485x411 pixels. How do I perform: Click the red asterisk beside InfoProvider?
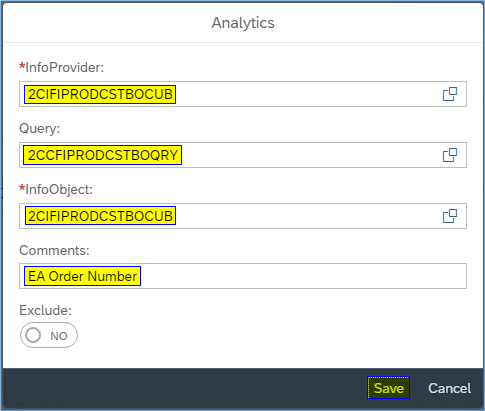click(22, 66)
